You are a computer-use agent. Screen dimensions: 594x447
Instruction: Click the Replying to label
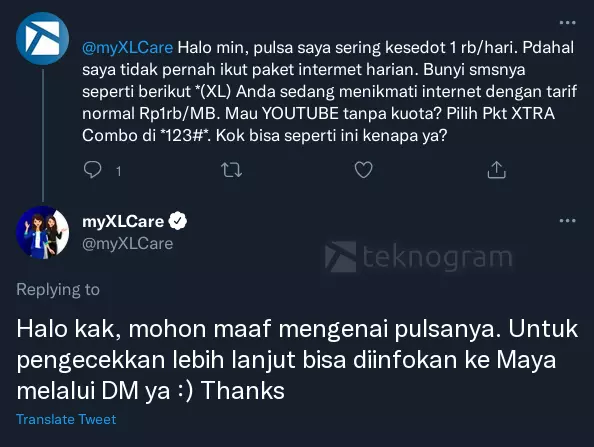[x=58, y=289]
